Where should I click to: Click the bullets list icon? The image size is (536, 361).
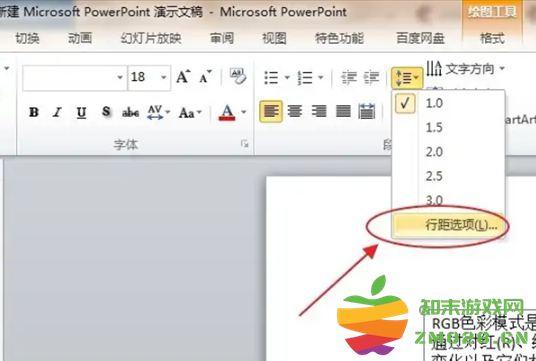click(271, 78)
